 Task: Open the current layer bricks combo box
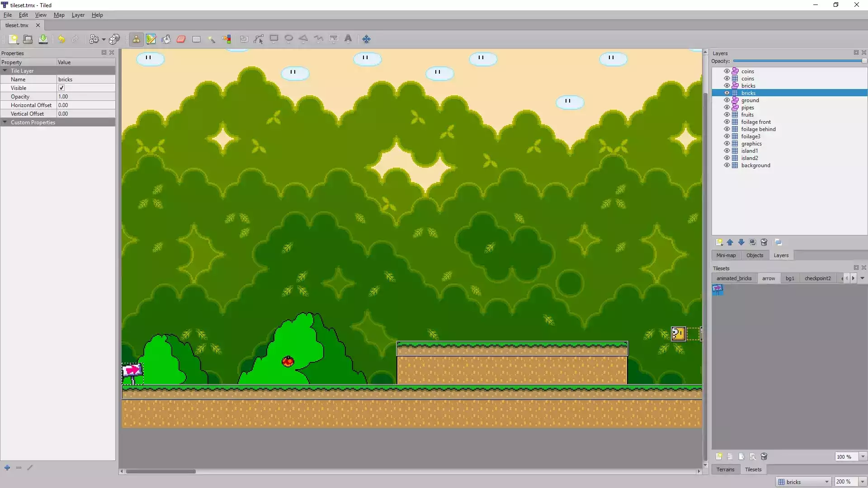(x=804, y=482)
